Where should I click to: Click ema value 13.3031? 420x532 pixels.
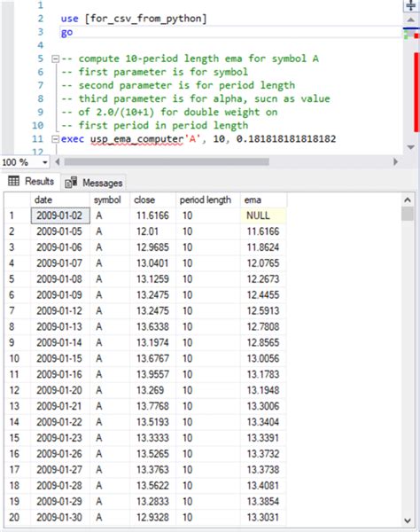[263, 518]
